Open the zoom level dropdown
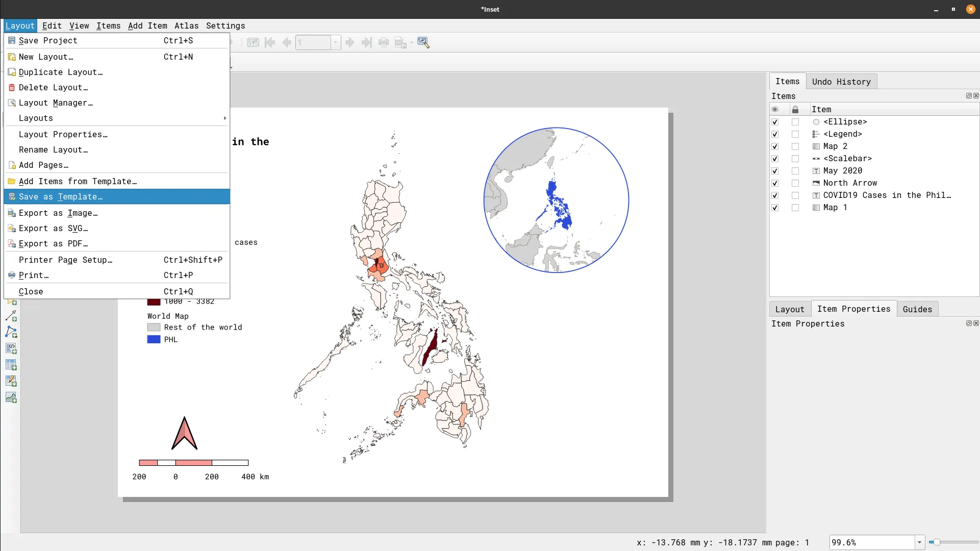 (x=919, y=542)
